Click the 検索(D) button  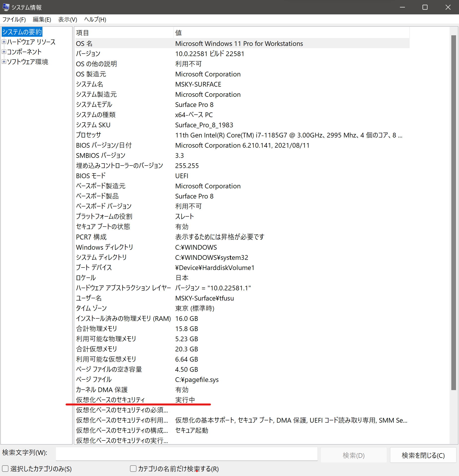tap(354, 455)
